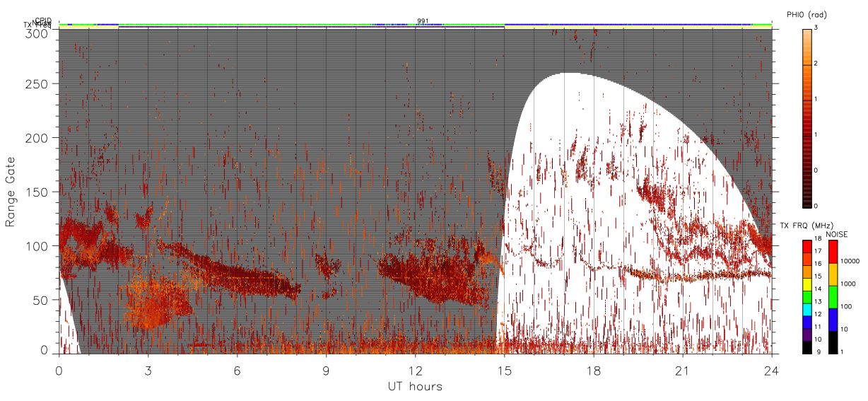Pick the blue 11–12 MHz TX FRQ swatch
868x401 pixels.
807,322
